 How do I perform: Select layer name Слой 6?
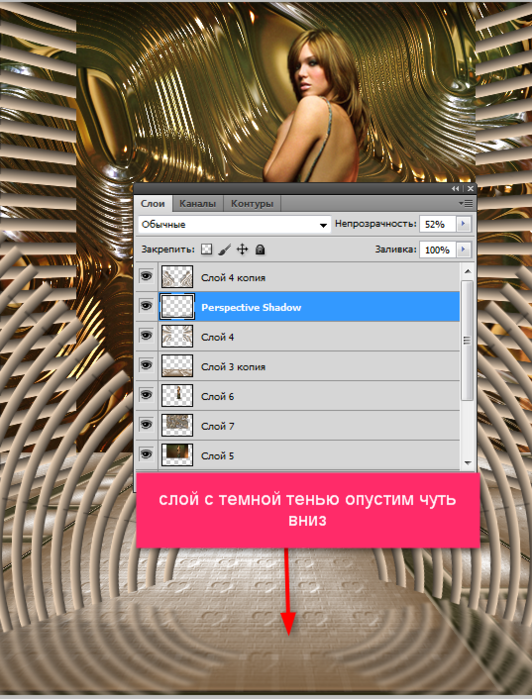coord(217,397)
